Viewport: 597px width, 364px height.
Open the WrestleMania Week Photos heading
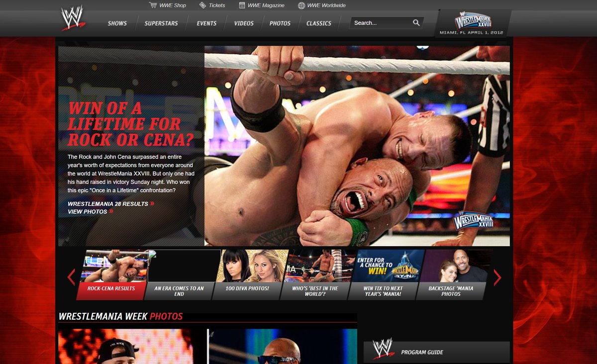tap(120, 316)
